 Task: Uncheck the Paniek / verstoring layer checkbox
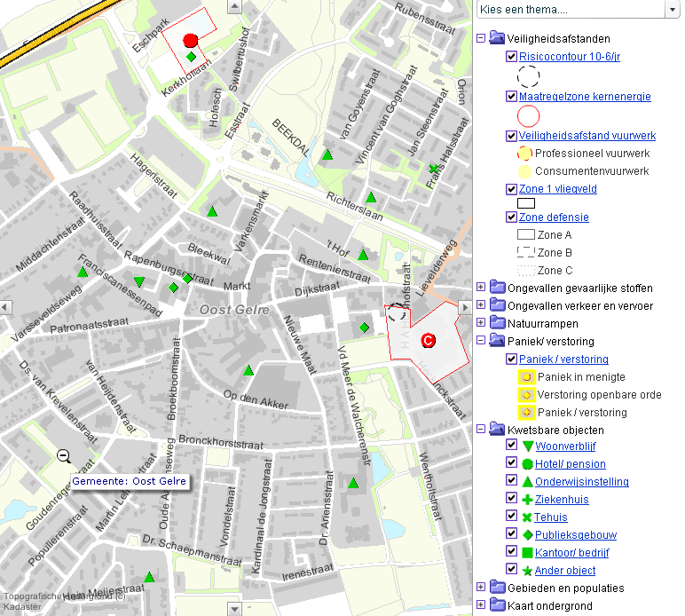coord(511,359)
